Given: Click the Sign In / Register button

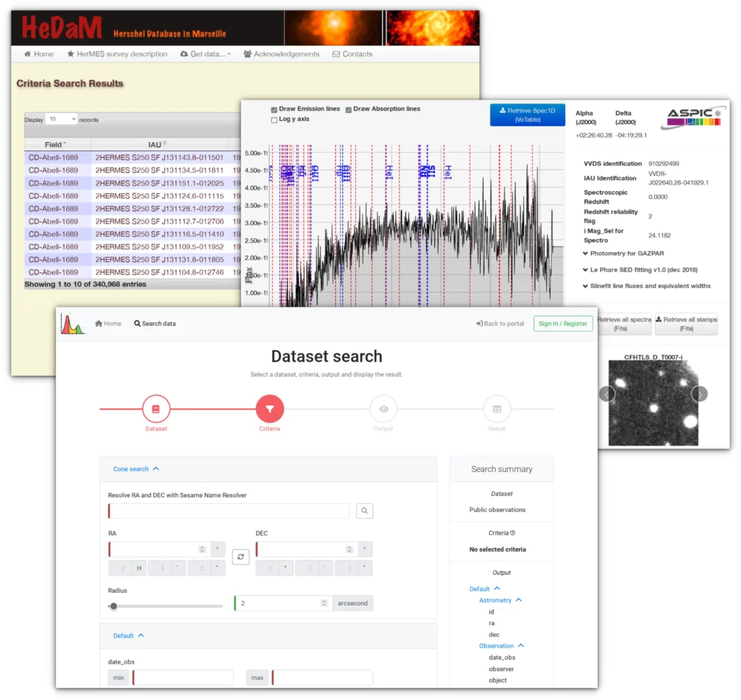Looking at the screenshot, I should tap(563, 324).
